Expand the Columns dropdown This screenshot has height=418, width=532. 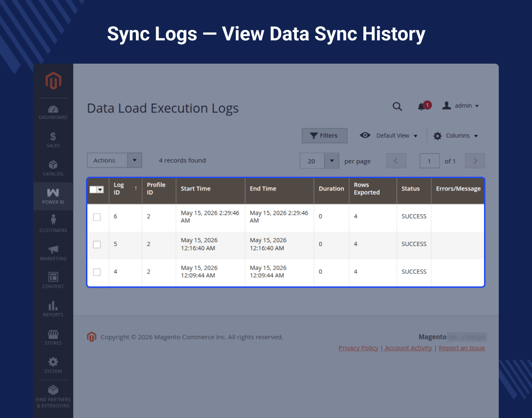[x=456, y=136]
